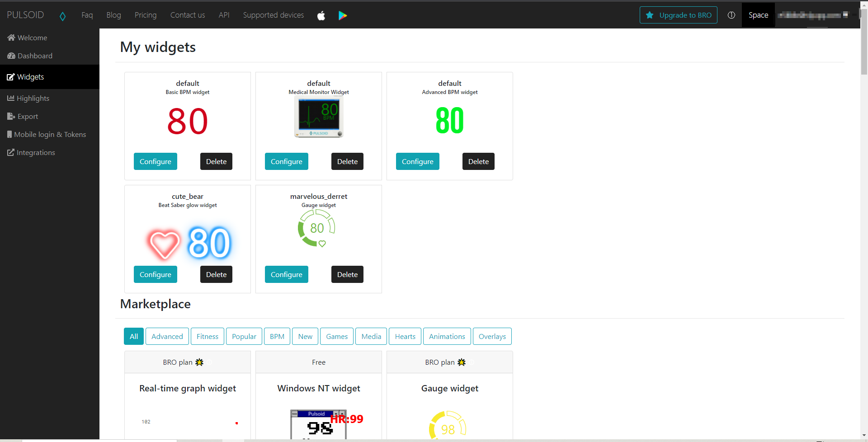This screenshot has width=868, height=442.
Task: Click the marvelous_derret gauge preview graphic
Action: (x=316, y=228)
